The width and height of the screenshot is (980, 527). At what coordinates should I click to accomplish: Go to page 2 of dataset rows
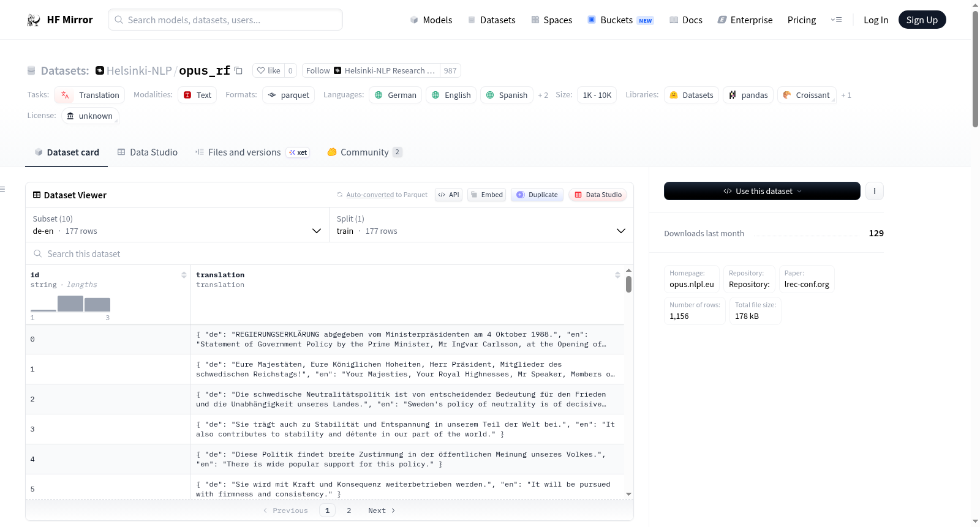click(x=349, y=510)
